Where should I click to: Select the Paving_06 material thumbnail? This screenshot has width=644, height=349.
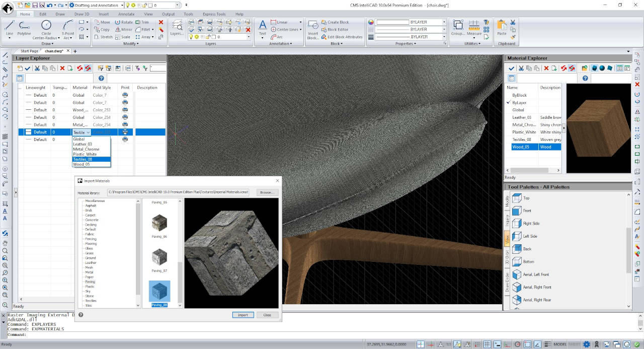point(159,224)
